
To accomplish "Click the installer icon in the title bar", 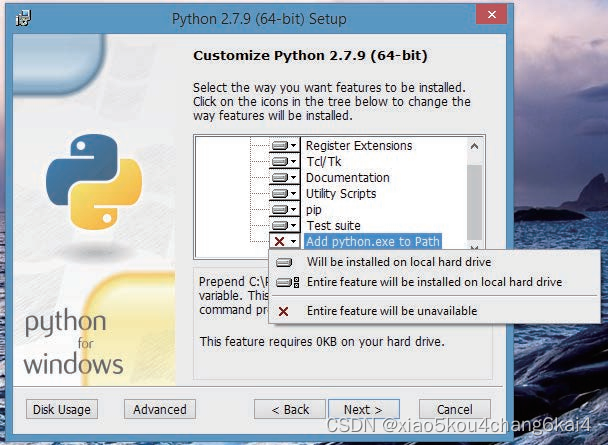I will tap(23, 18).
